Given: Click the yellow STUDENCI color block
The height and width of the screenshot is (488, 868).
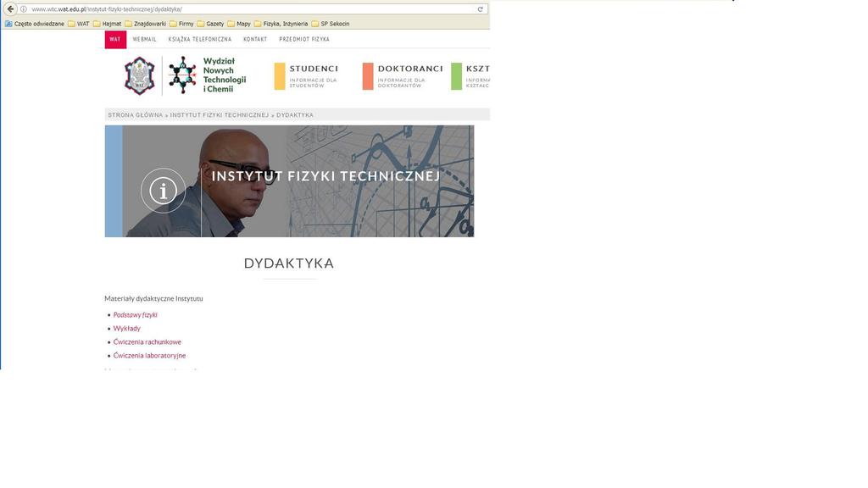Looking at the screenshot, I should click(280, 76).
